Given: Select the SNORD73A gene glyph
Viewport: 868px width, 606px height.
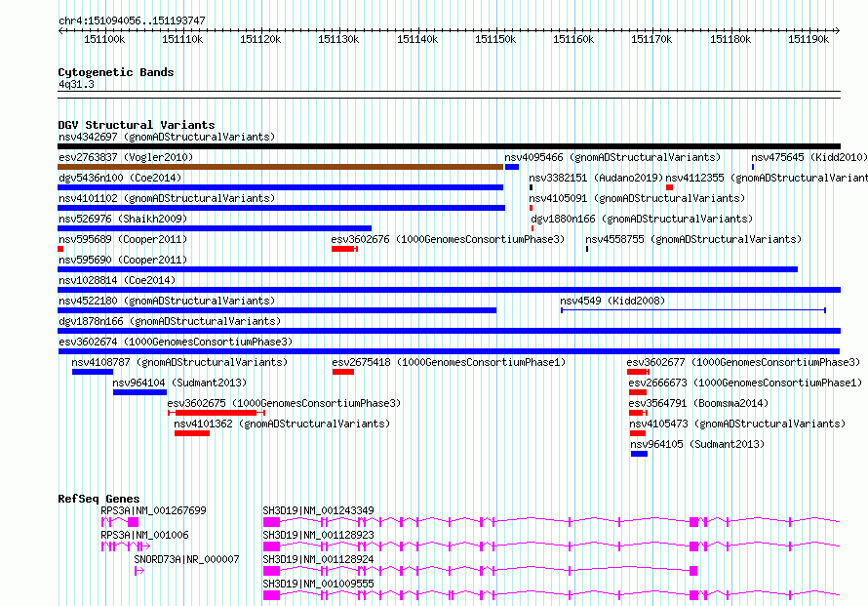Looking at the screenshot, I should (x=139, y=571).
